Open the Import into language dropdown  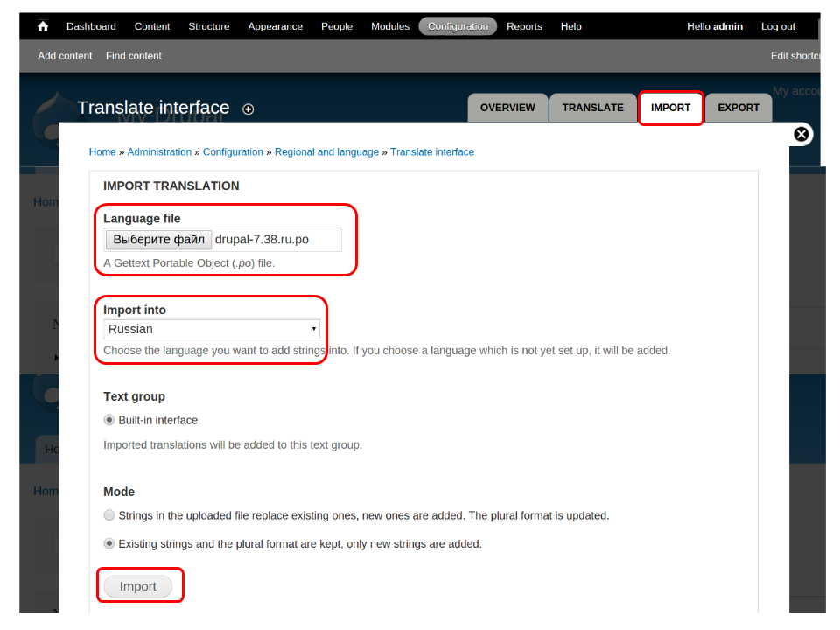[x=212, y=329]
